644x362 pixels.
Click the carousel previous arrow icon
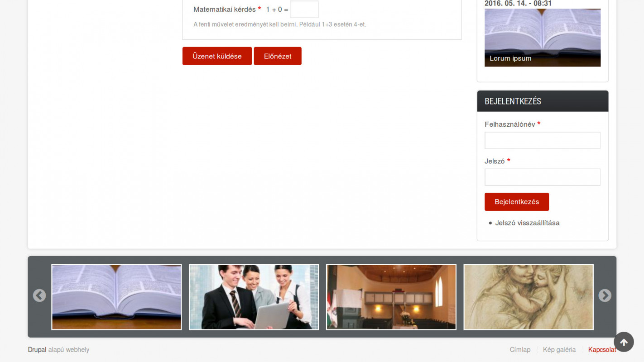click(39, 296)
